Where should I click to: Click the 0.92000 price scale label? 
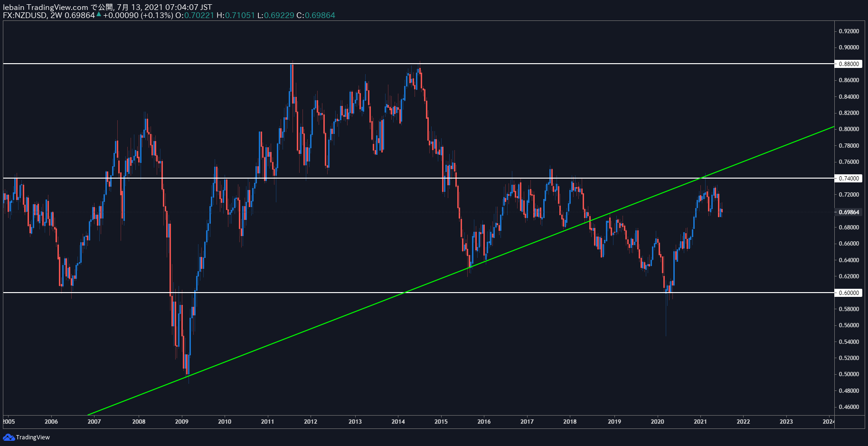(x=849, y=31)
